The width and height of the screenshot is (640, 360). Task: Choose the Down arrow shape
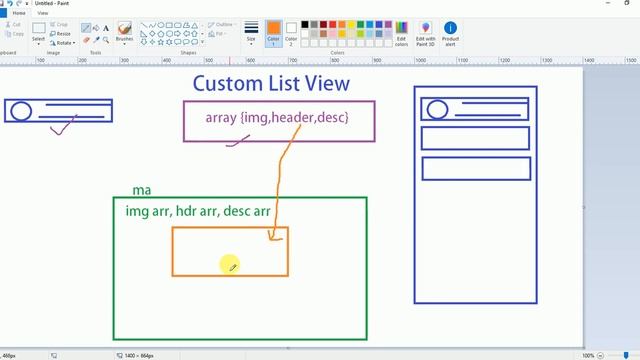(x=144, y=42)
